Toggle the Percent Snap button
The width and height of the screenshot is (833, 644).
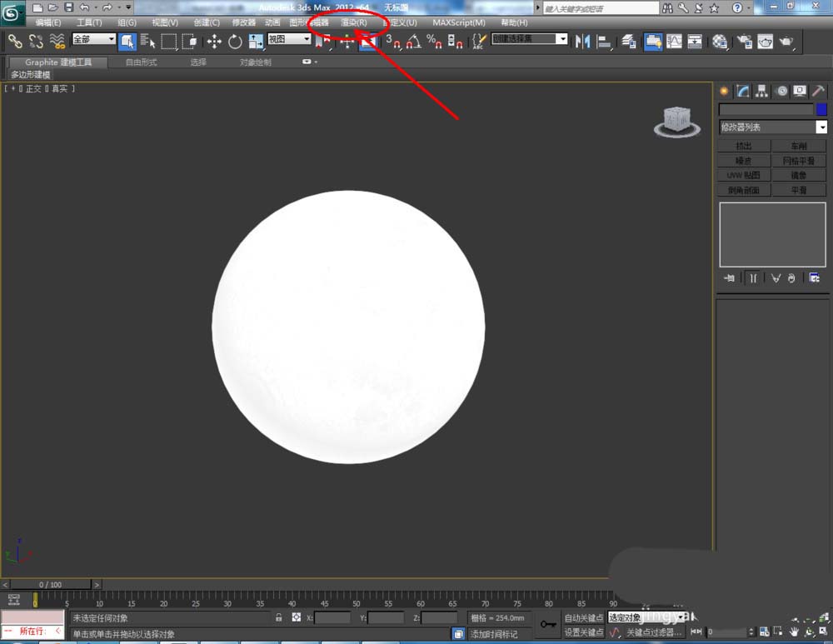(x=434, y=41)
